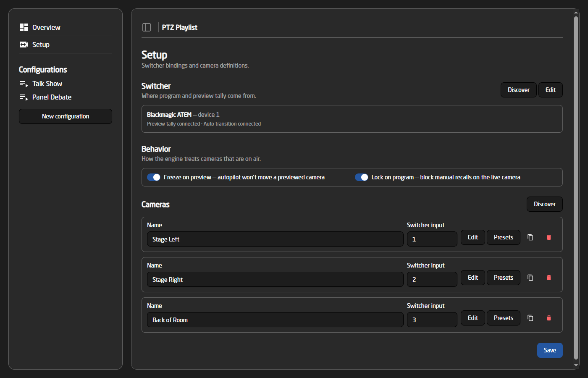
Task: Edit the Switcher binding
Action: click(x=551, y=90)
